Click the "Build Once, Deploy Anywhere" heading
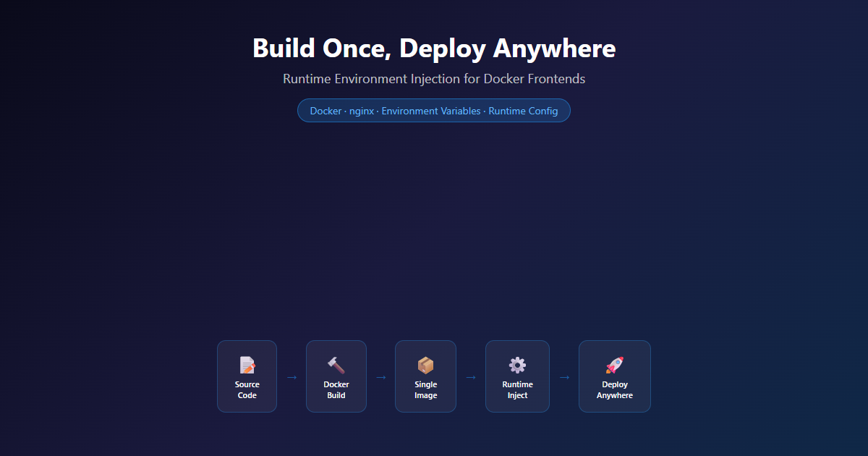 (434, 48)
